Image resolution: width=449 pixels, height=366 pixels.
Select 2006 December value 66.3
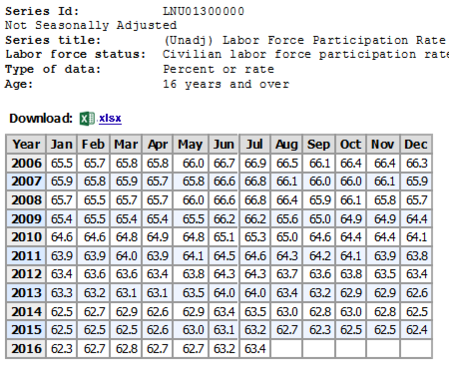coord(416,163)
